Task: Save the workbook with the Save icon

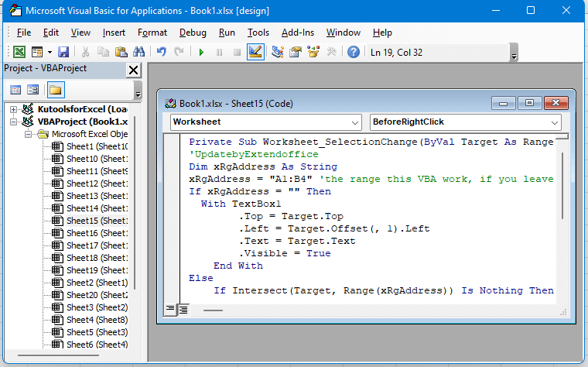Action: (63, 52)
